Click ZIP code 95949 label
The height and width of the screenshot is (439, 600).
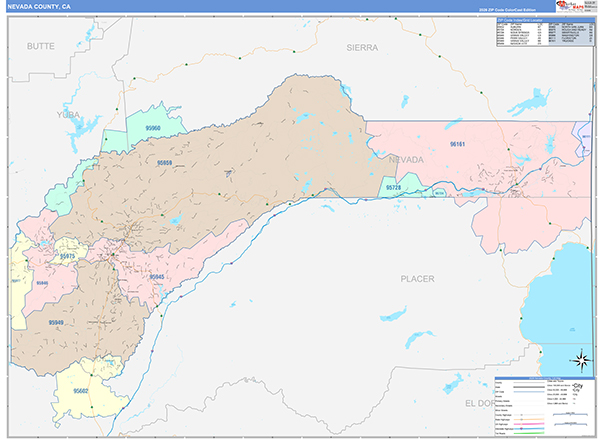(x=54, y=323)
